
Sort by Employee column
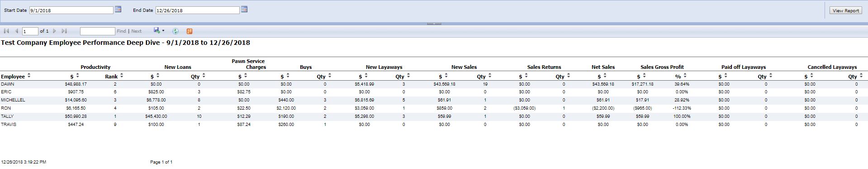pos(29,76)
